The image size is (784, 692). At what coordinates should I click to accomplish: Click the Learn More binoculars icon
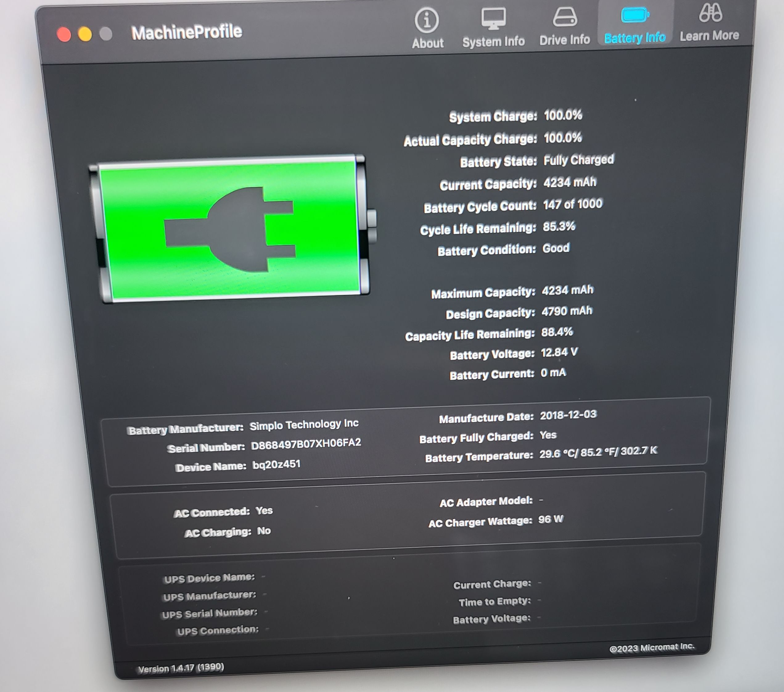[x=710, y=13]
